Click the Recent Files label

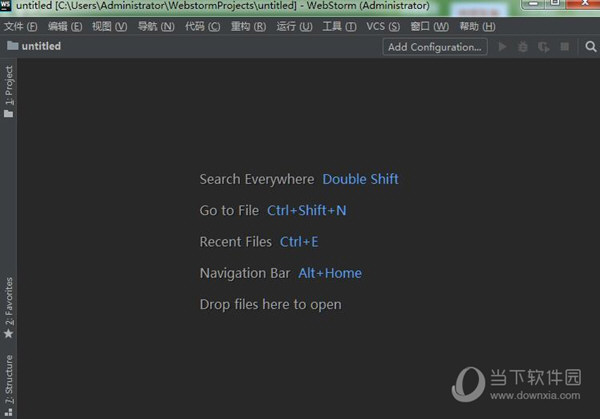pos(236,242)
